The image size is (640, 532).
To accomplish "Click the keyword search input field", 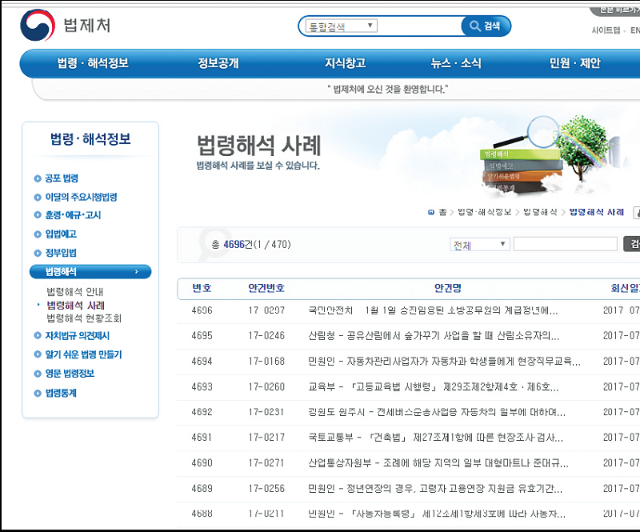I will 565,244.
